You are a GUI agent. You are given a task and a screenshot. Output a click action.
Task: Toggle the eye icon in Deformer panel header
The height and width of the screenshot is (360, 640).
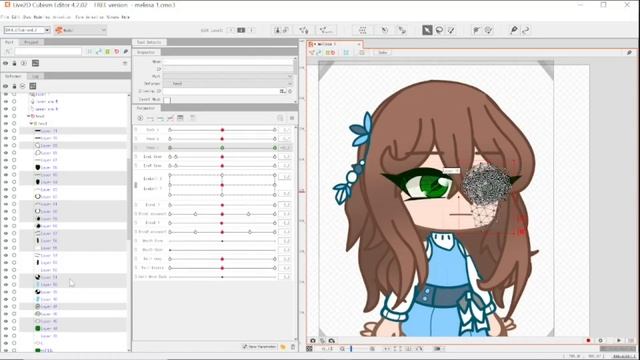6,86
